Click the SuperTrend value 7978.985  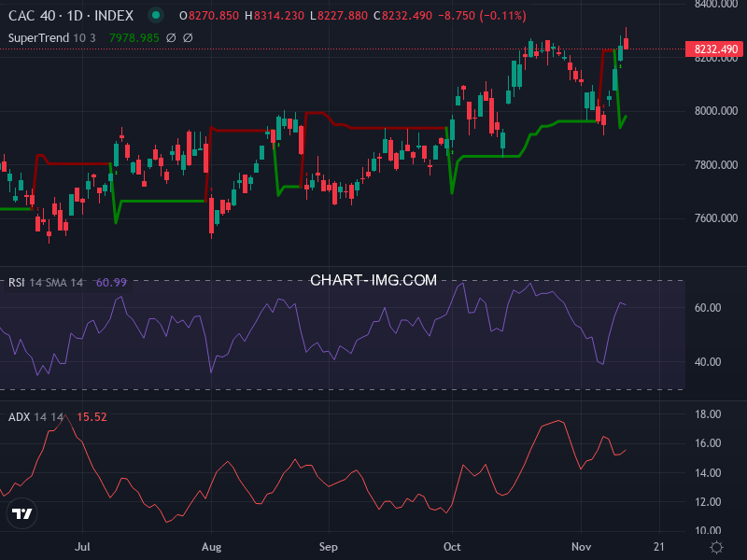tap(133, 35)
